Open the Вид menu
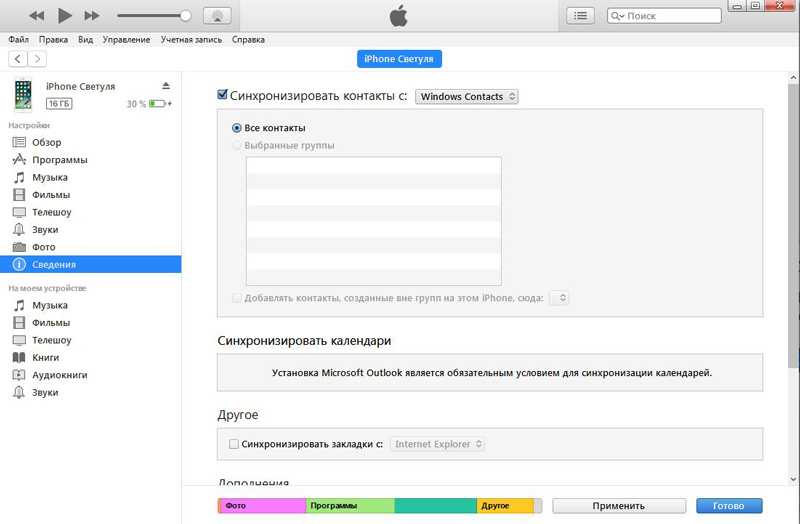Viewport: 800px width, 524px height. coord(85,39)
